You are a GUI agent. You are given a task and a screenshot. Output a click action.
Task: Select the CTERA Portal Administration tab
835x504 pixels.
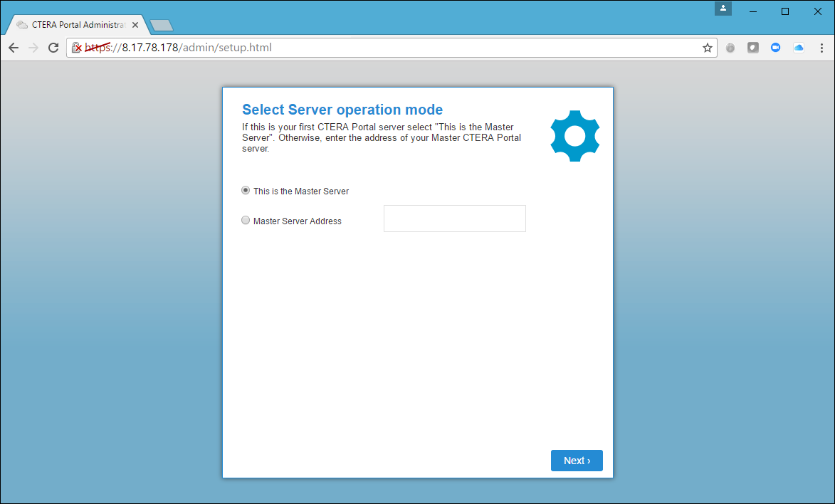point(78,25)
